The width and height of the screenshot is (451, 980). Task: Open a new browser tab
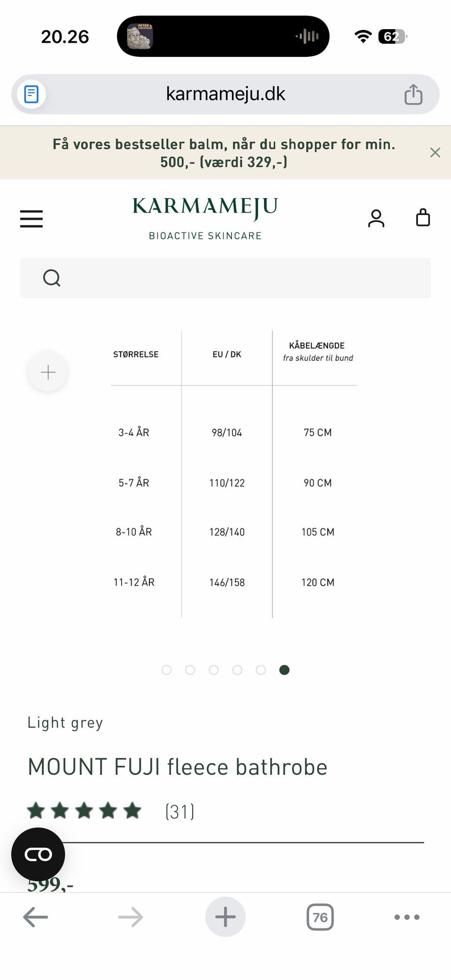pos(225,917)
